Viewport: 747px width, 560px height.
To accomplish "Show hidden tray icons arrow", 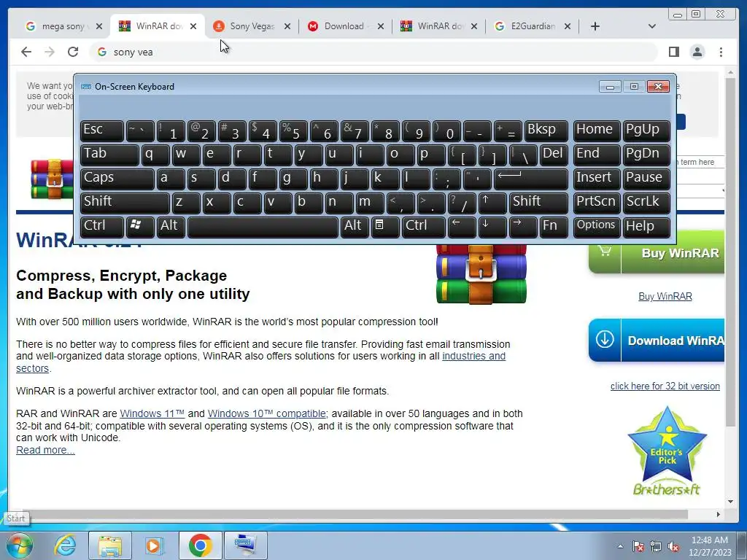I will click(620, 546).
